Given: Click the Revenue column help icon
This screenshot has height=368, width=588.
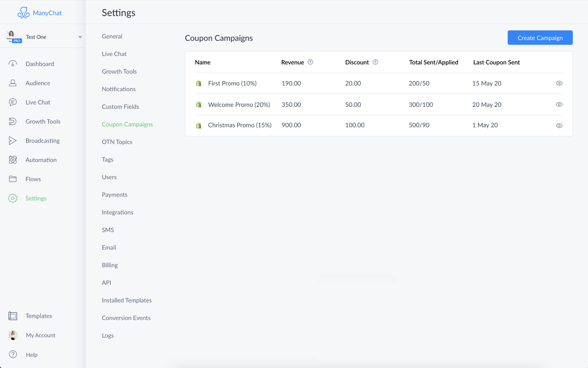Looking at the screenshot, I should 310,62.
